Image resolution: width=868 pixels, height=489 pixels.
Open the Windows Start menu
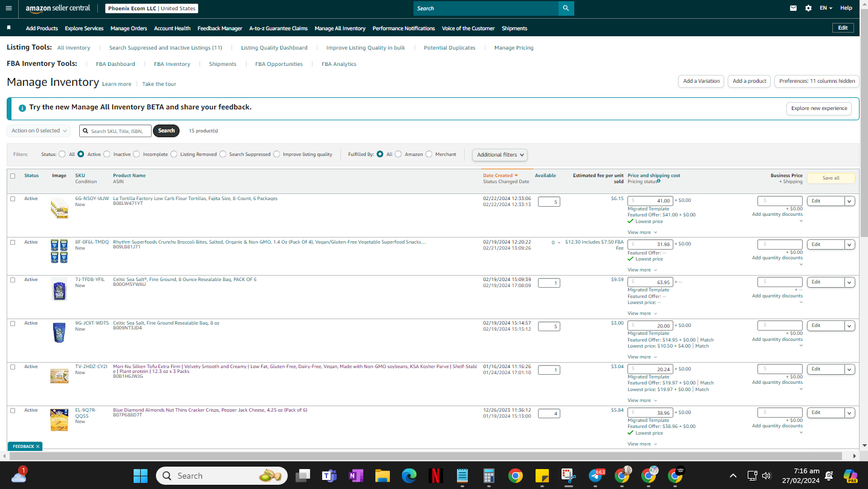[140, 476]
